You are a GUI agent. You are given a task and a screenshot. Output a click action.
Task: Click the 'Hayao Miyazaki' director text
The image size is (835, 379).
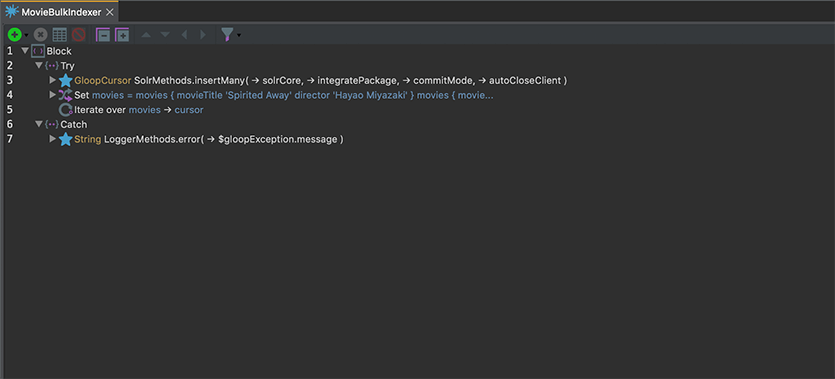[x=370, y=95]
